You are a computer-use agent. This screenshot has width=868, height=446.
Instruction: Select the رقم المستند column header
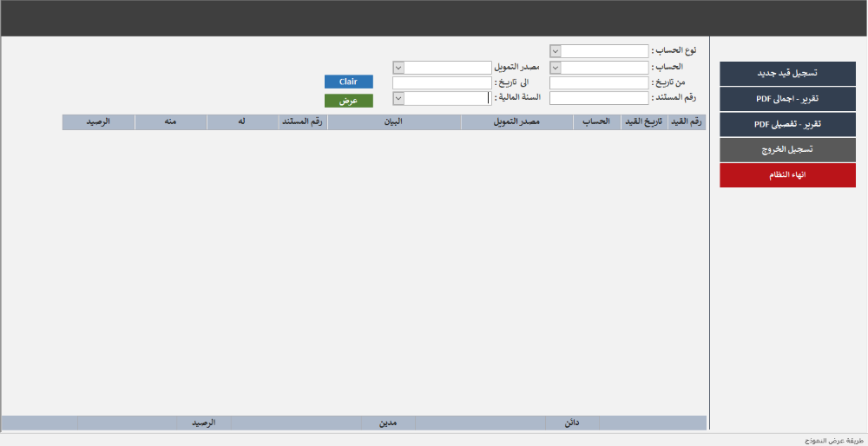tap(303, 122)
